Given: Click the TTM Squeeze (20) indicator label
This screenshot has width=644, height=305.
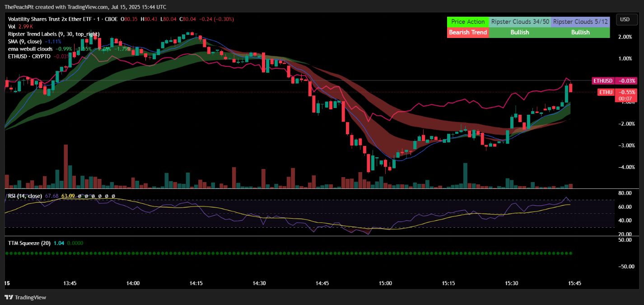Looking at the screenshot, I should (x=29, y=243).
